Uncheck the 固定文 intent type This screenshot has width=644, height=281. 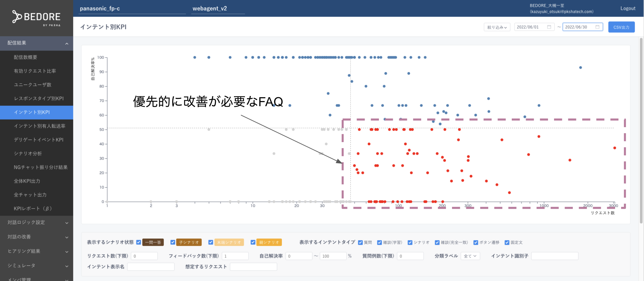click(x=507, y=242)
